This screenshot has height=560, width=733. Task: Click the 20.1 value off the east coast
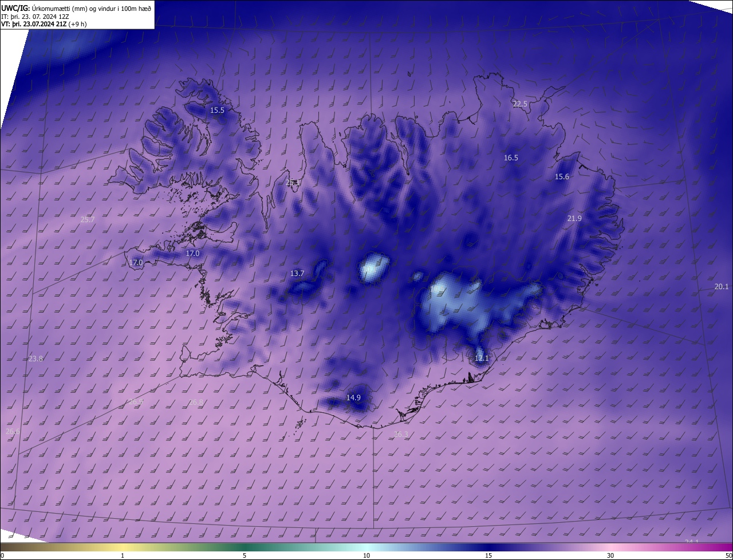pos(722,287)
